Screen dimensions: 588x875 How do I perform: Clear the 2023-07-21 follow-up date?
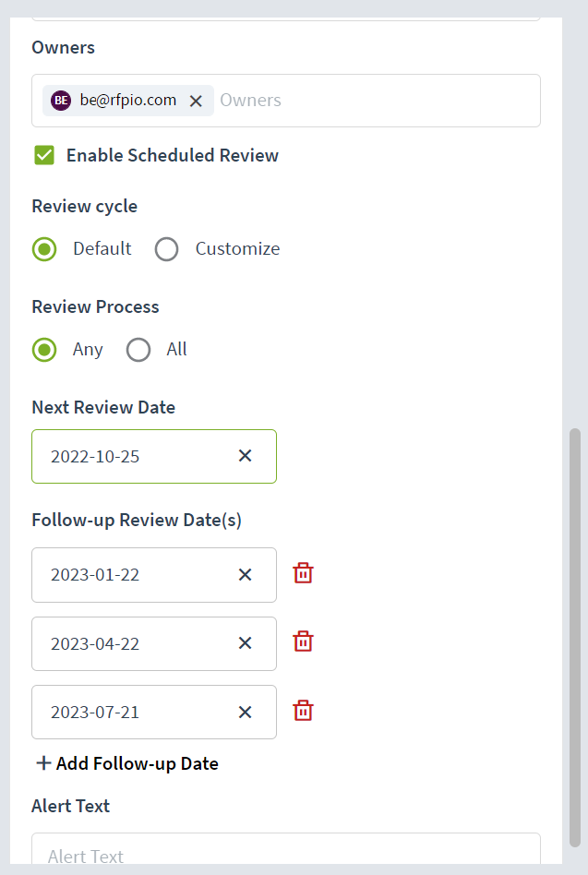click(x=245, y=712)
